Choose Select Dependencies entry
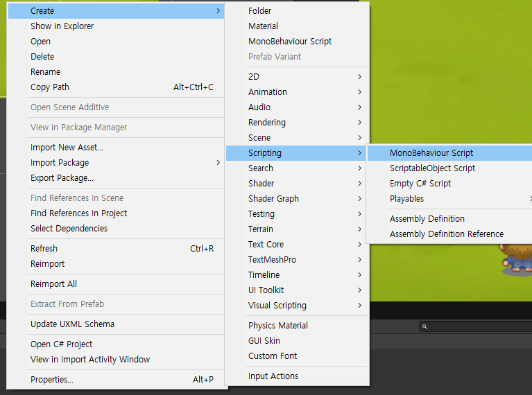Viewport: 532px width, 395px height. point(116,229)
